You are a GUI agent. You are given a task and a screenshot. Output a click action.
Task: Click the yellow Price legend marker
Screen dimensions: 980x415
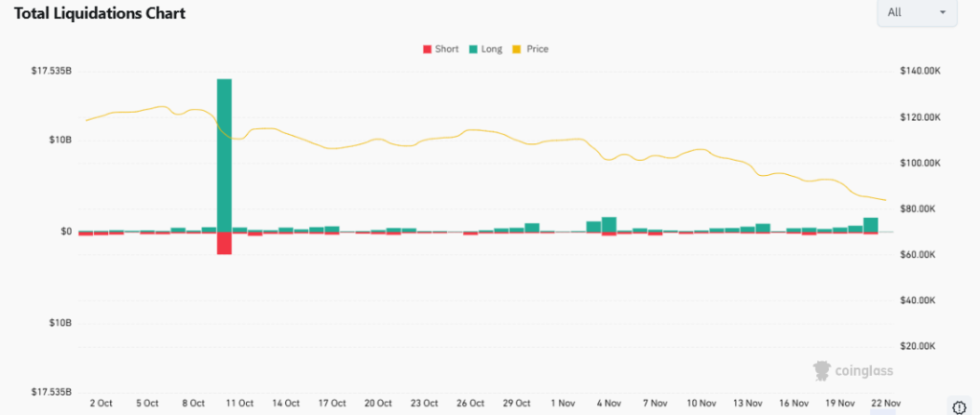518,49
